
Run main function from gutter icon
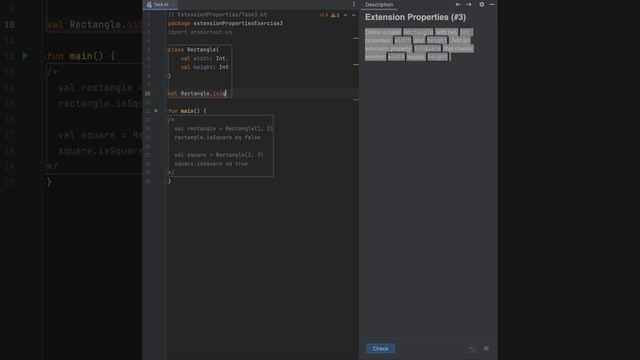[x=156, y=111]
